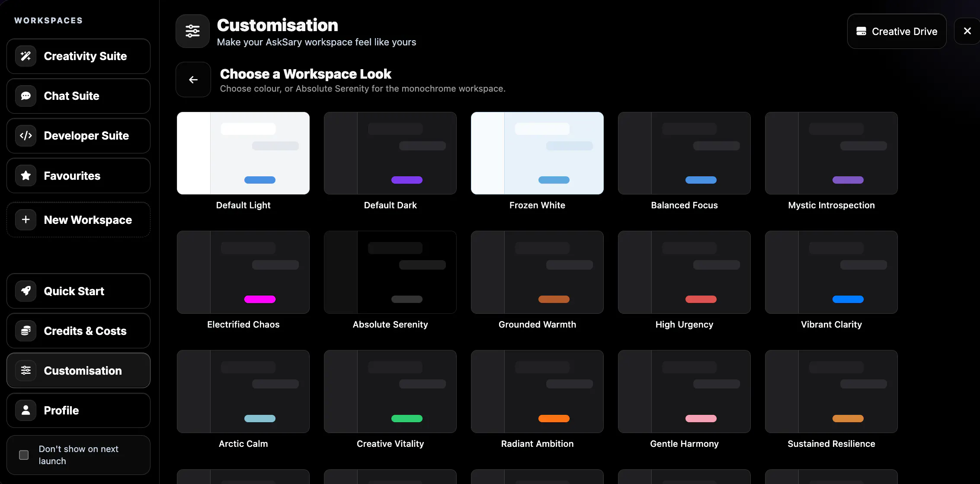Open Credits & Costs from the sidebar

(x=78, y=331)
